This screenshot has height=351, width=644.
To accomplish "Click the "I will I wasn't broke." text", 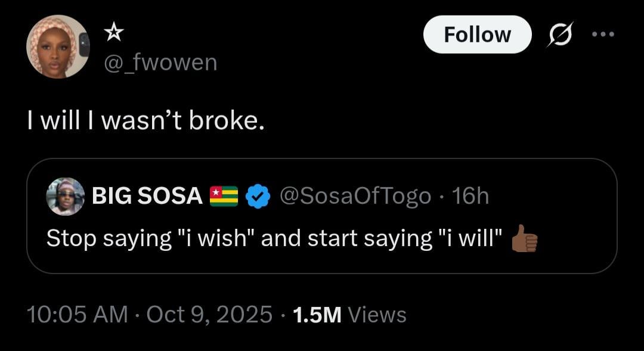I will pyautogui.click(x=145, y=121).
